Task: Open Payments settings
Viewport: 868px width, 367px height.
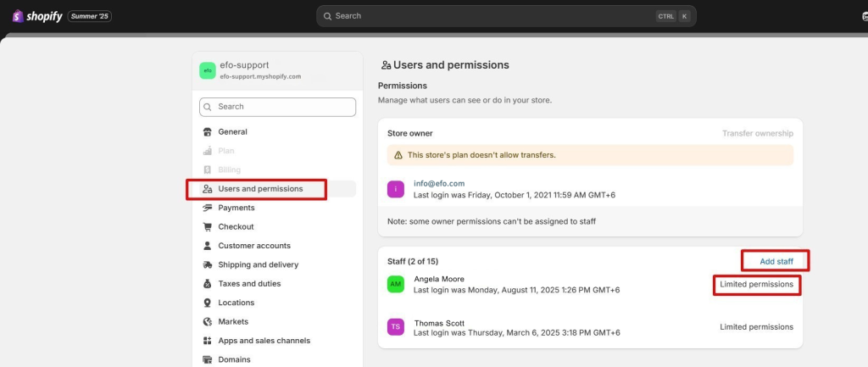Action: point(236,208)
